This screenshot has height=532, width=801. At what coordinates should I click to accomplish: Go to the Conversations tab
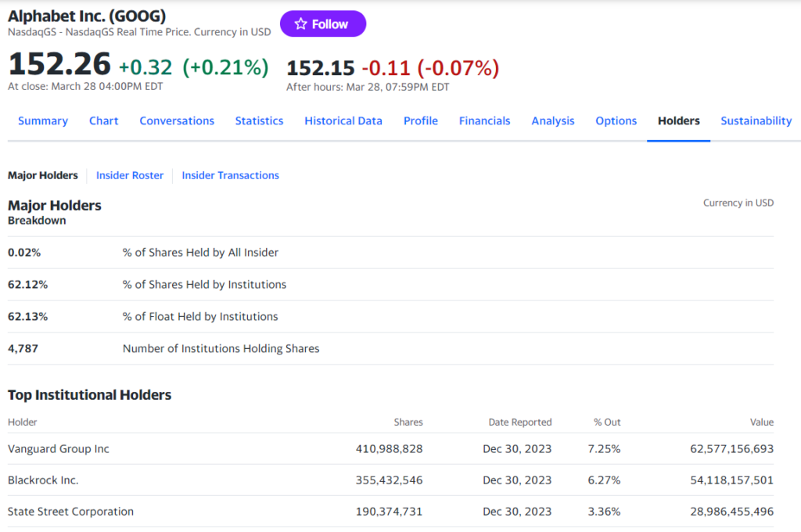point(177,121)
